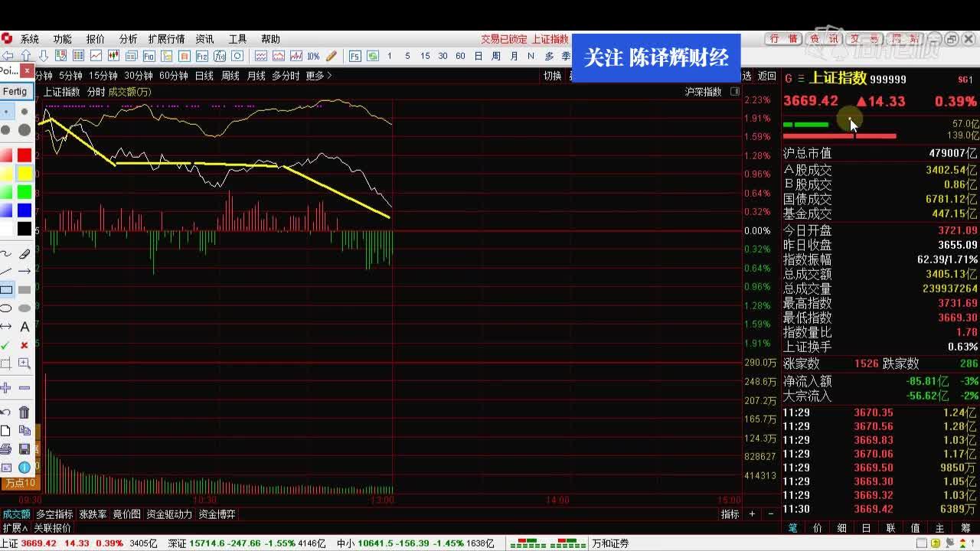Click the 行情 top button
Image resolution: width=980 pixels, height=551 pixels.
click(x=785, y=39)
